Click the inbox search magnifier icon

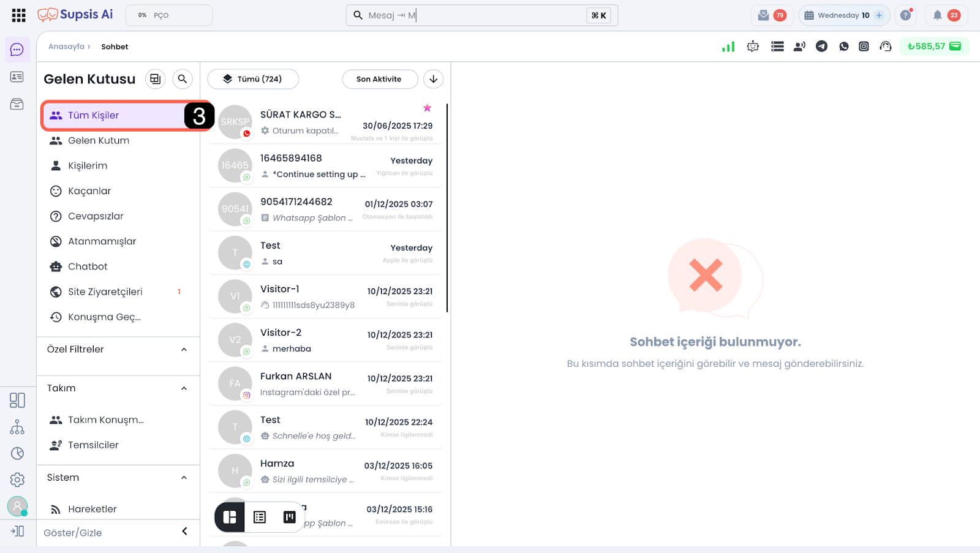click(x=182, y=79)
